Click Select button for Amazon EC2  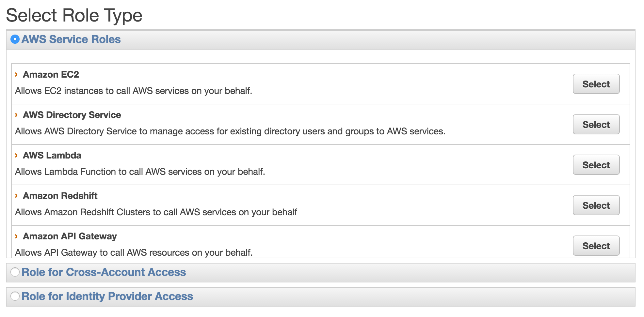596,84
